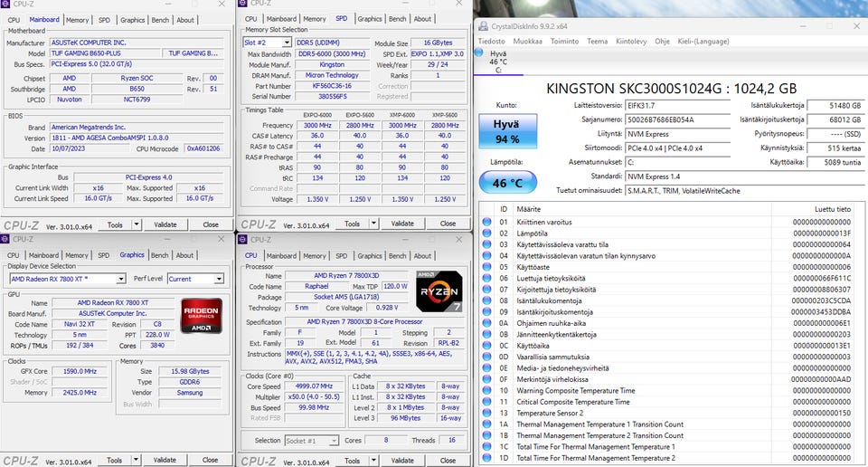Image resolution: width=868 pixels, height=467 pixels.
Task: Switch to Bench tab in SPD window
Action: 397,19
